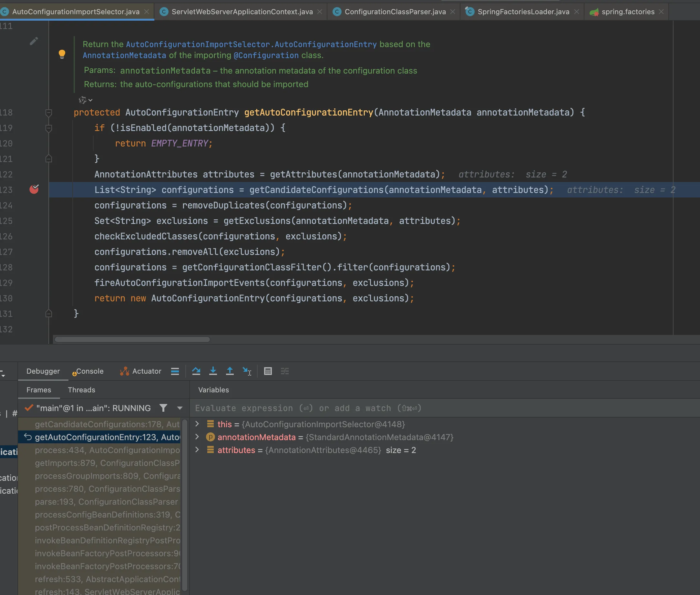Click Step Into debugger icon
Viewport: 700px width, 595px height.
(213, 371)
